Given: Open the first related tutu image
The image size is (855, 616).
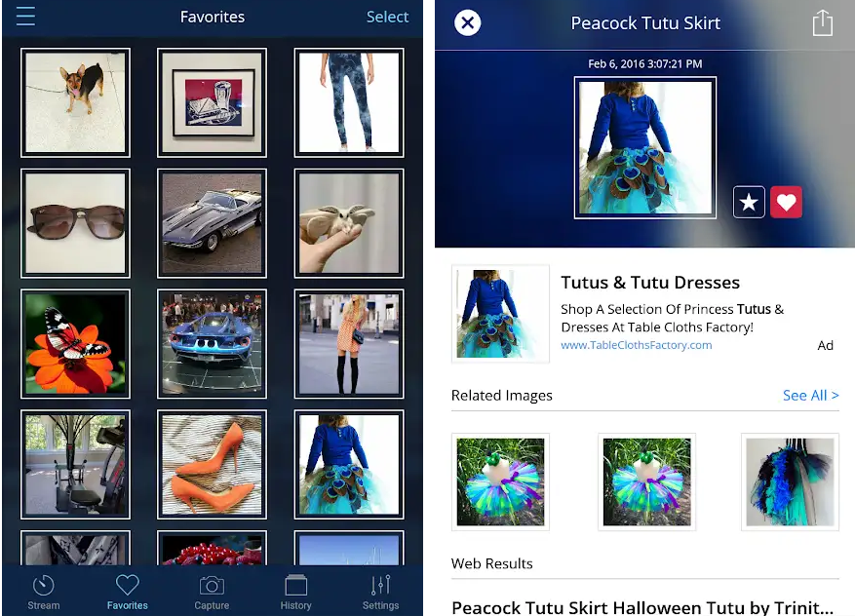Looking at the screenshot, I should 500,481.
